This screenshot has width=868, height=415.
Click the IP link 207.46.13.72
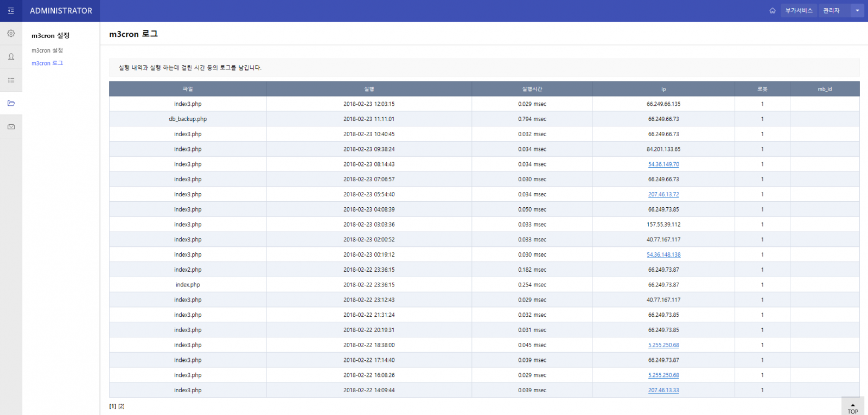[663, 194]
